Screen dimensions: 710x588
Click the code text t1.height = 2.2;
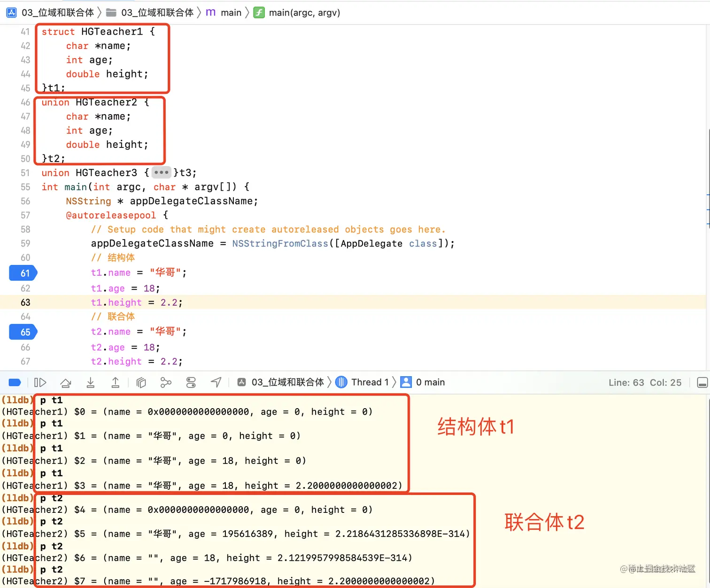pos(137,302)
